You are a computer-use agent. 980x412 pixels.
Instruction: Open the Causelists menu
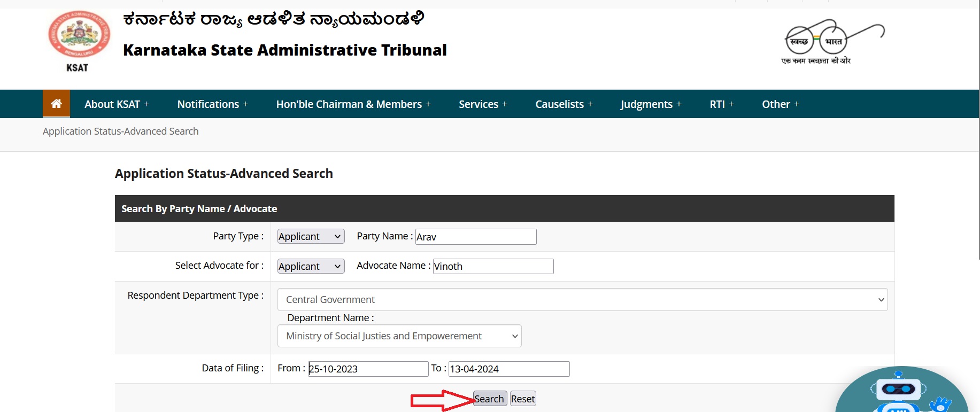564,104
